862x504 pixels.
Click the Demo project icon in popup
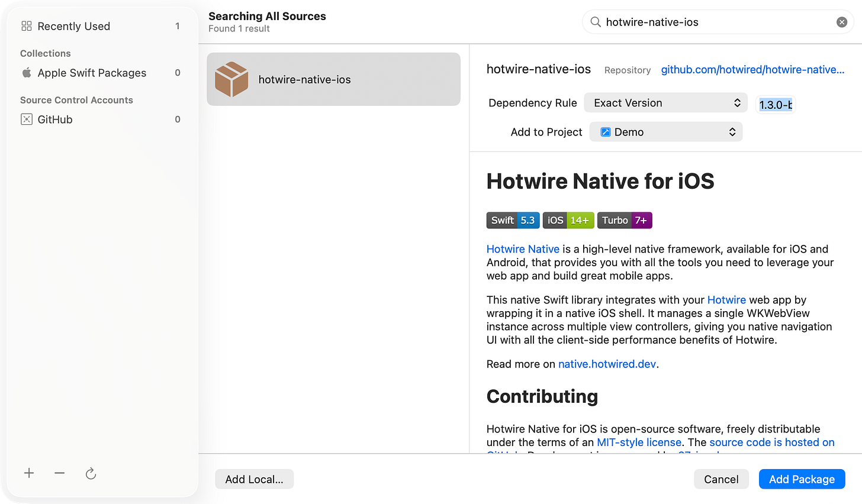click(605, 132)
